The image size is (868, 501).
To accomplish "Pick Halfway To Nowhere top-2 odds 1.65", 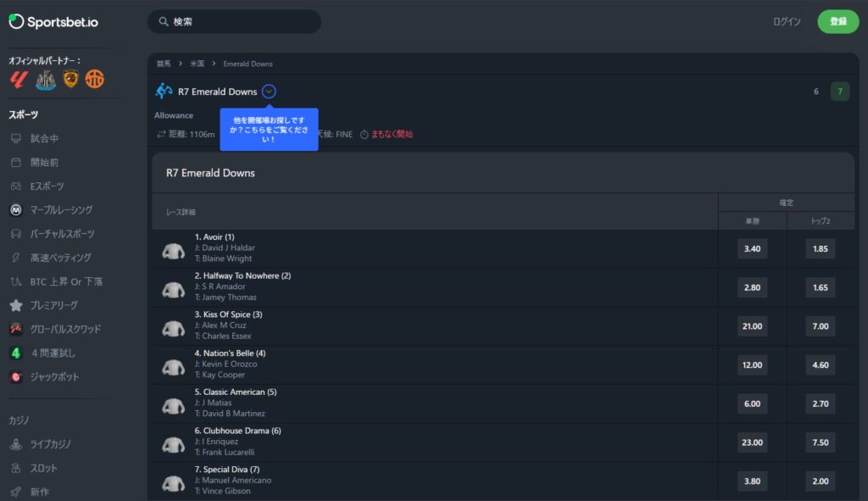I will (x=821, y=287).
